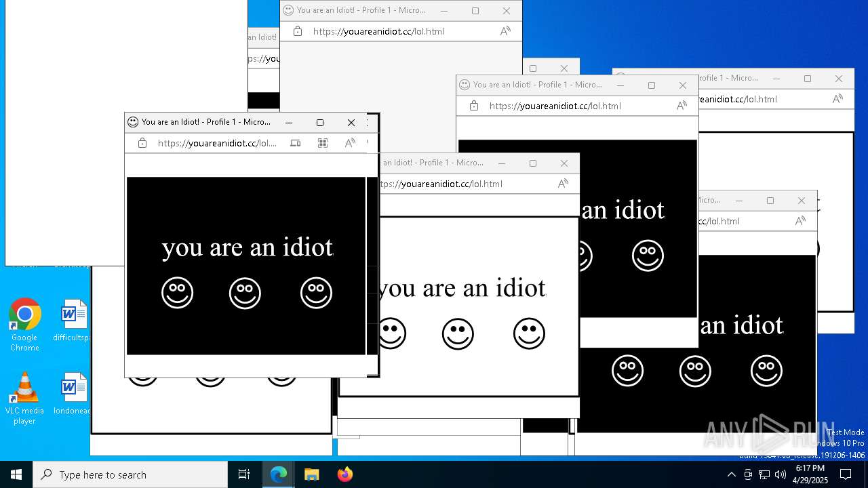Viewport: 868px width, 488px height.
Task: Open Task View from the taskbar
Action: click(244, 474)
